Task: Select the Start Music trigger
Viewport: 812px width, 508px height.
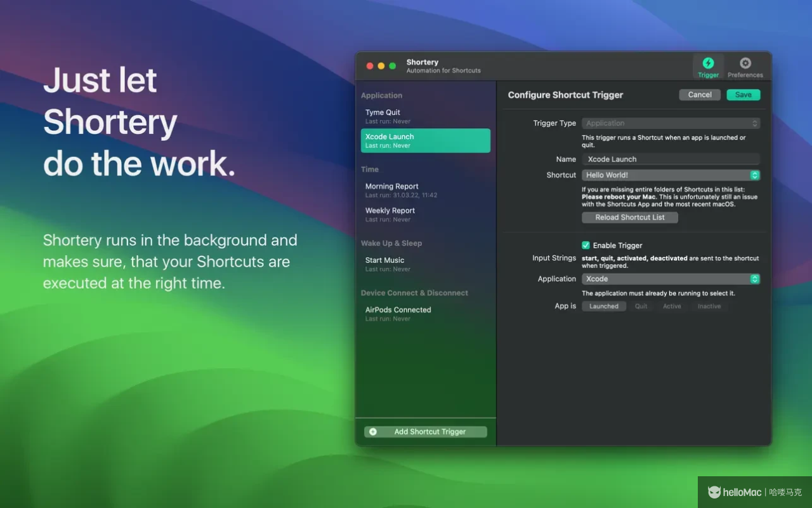Action: pos(426,264)
